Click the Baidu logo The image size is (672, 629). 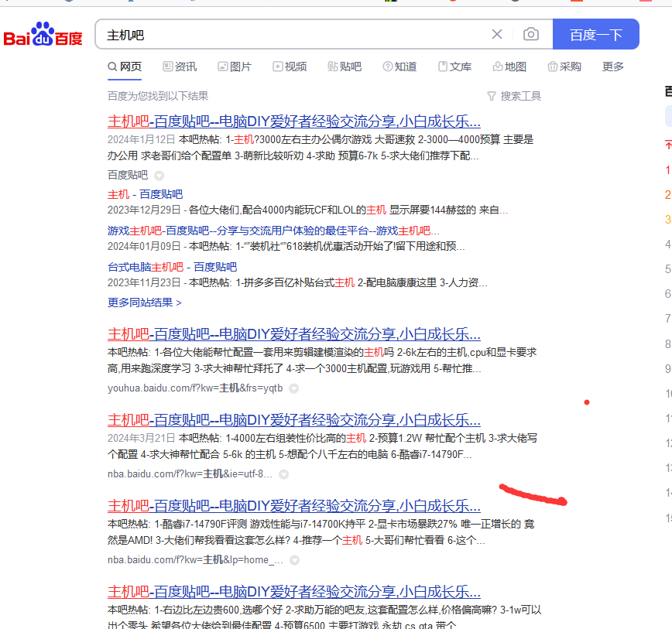click(x=43, y=34)
